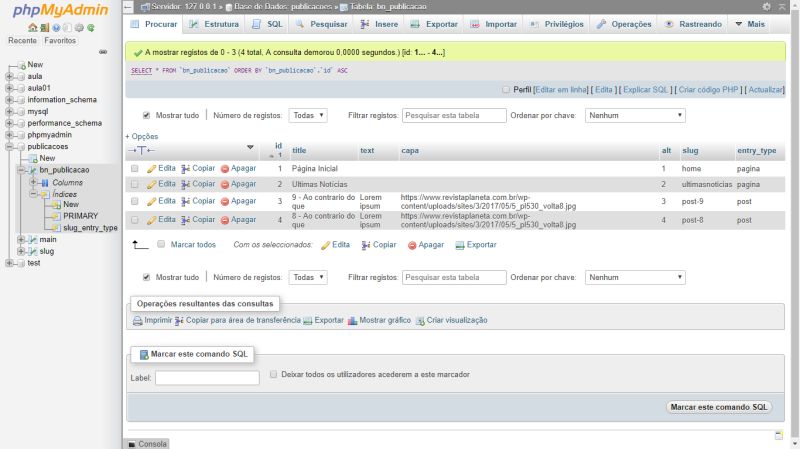Open the Pesquisar tab
This screenshot has height=449, width=800.
(x=321, y=24)
